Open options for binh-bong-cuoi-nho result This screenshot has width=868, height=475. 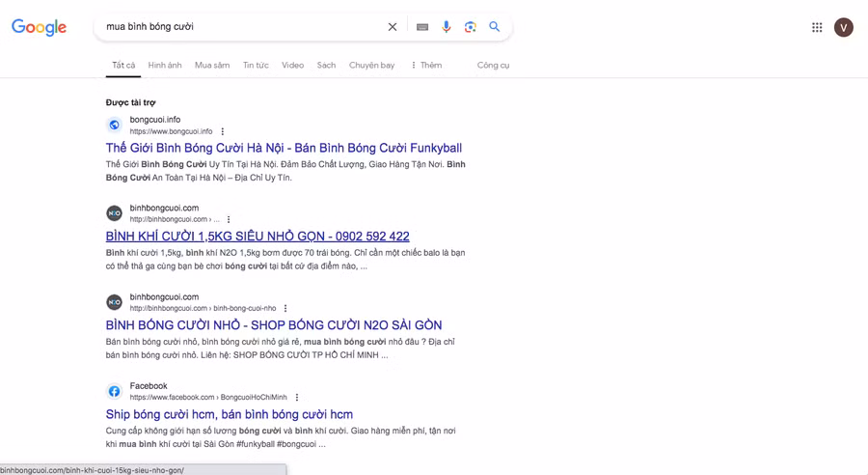point(285,308)
